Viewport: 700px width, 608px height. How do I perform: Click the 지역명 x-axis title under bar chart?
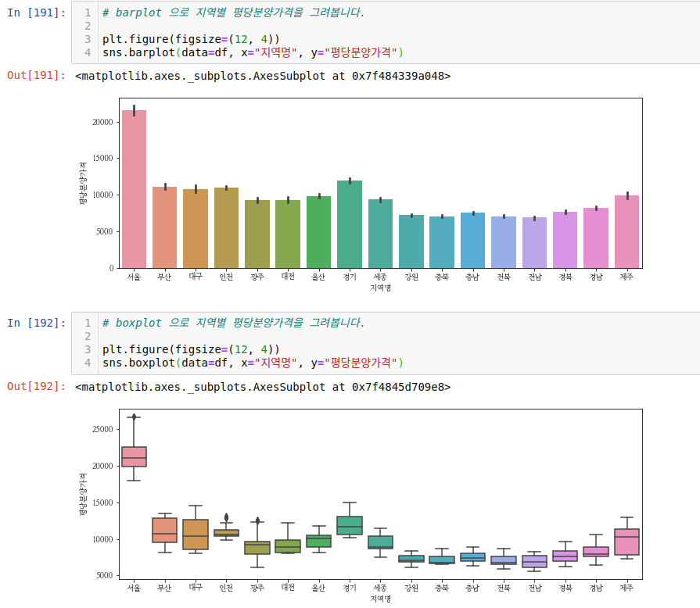tap(380, 288)
